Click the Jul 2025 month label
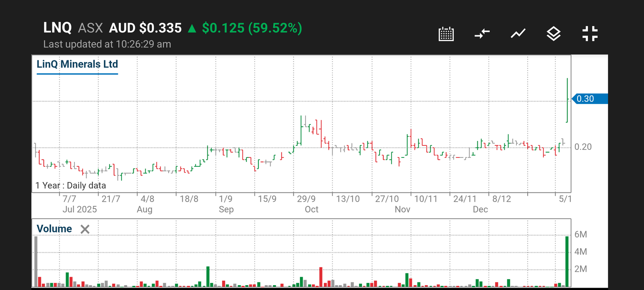Screen dimensions: 644x290 tap(80, 209)
